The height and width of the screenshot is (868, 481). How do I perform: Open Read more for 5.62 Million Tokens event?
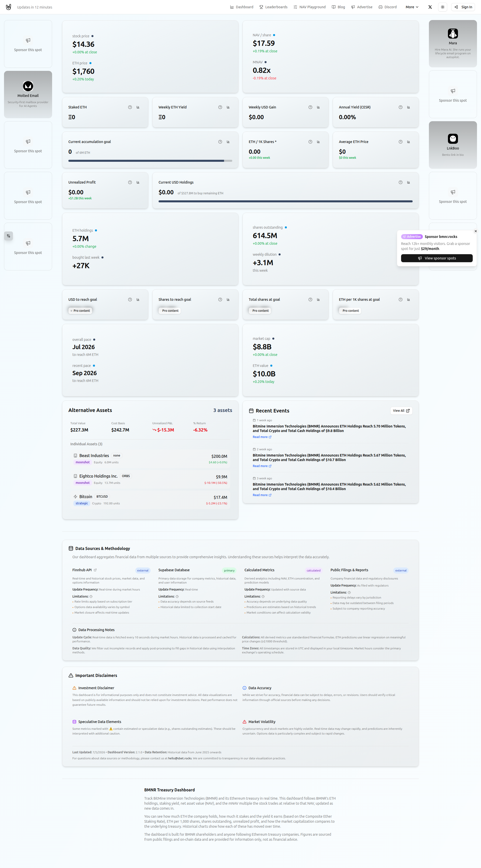pos(262,495)
